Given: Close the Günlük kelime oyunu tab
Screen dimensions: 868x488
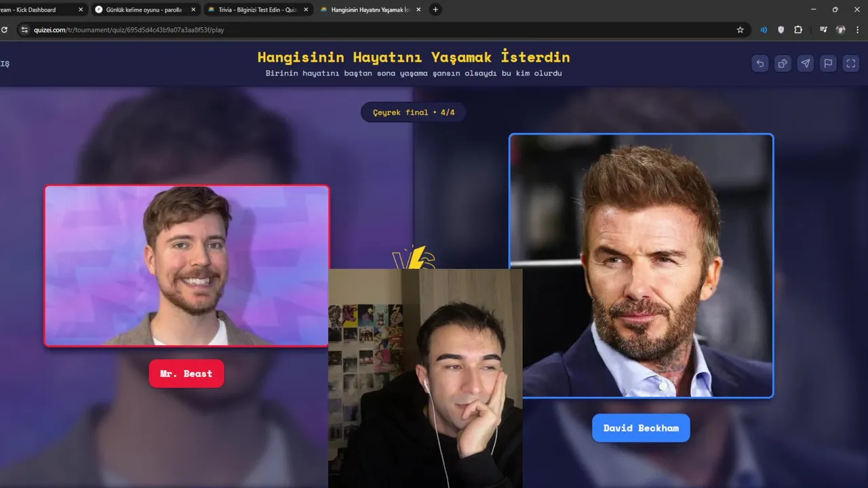Looking at the screenshot, I should pos(193,9).
